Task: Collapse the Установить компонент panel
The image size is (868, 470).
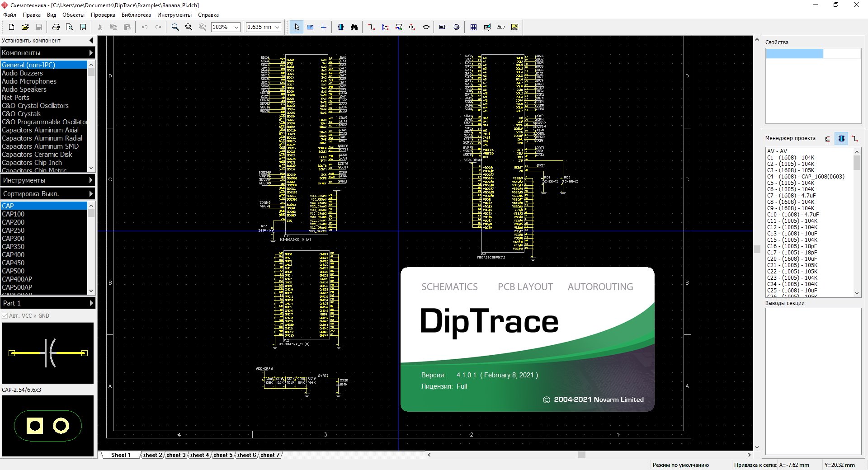Action: pos(91,41)
